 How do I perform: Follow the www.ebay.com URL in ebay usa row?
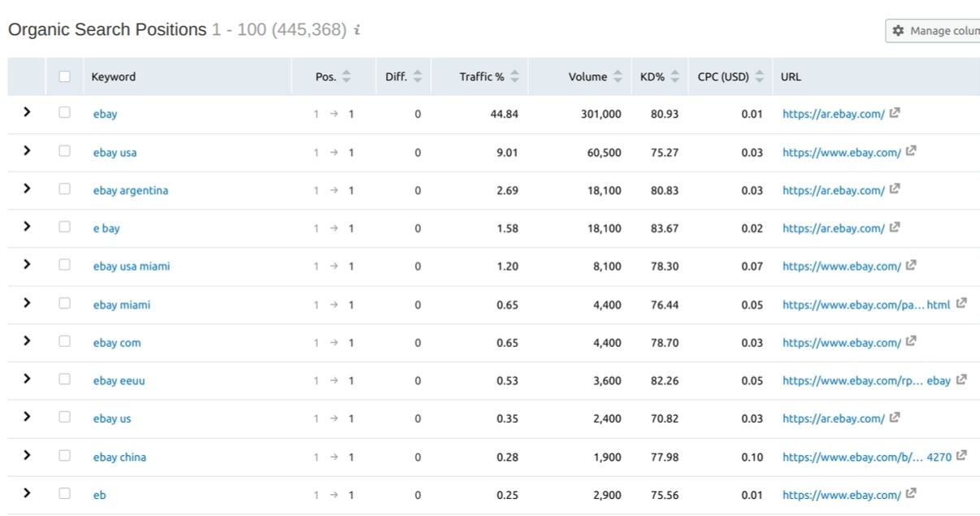point(842,153)
